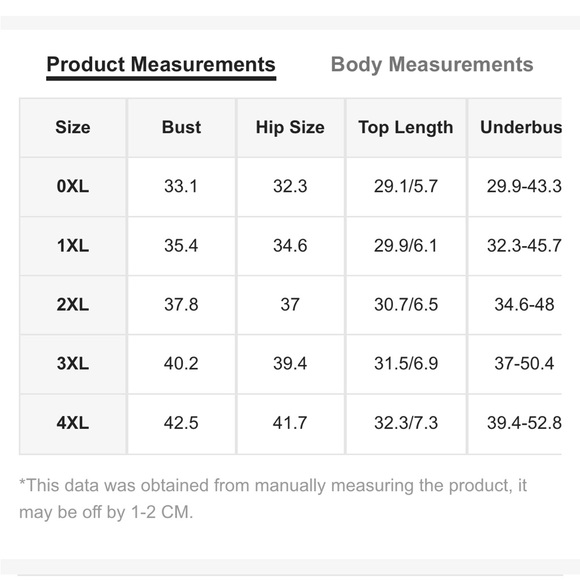Click the 42.5 bust value for 4XL
Image resolution: width=580 pixels, height=580 pixels.
pyautogui.click(x=181, y=424)
